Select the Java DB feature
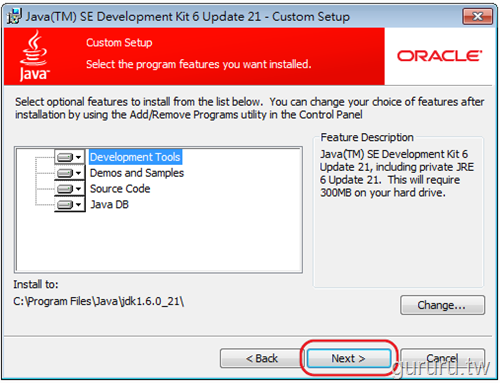The width and height of the screenshot is (500, 383). point(109,204)
